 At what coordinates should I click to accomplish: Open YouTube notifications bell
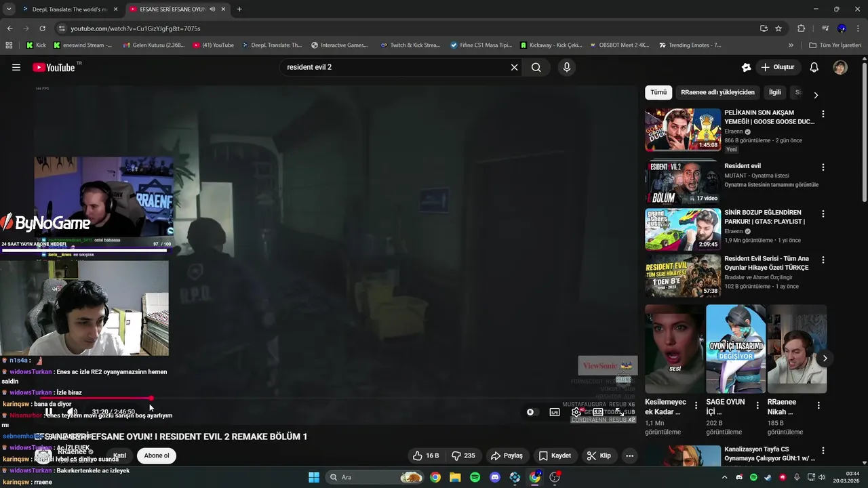tap(814, 67)
